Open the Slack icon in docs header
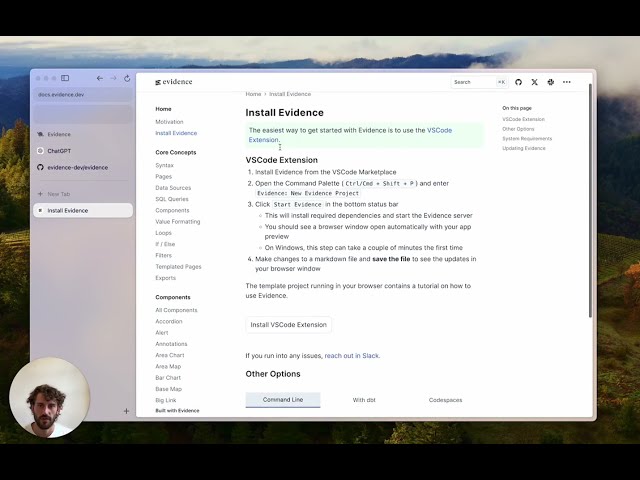 click(551, 82)
